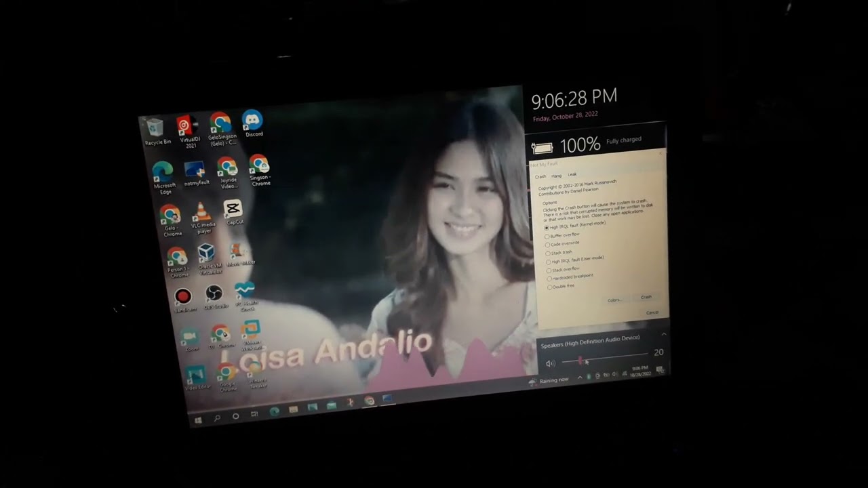This screenshot has height=488, width=868.
Task: Open taskbar Search magnifier icon
Action: click(217, 418)
